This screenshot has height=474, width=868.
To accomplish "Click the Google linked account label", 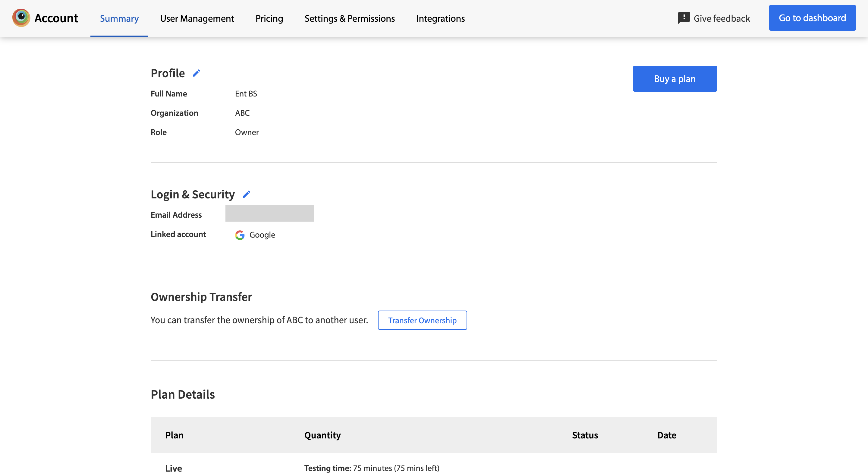I will (x=262, y=235).
